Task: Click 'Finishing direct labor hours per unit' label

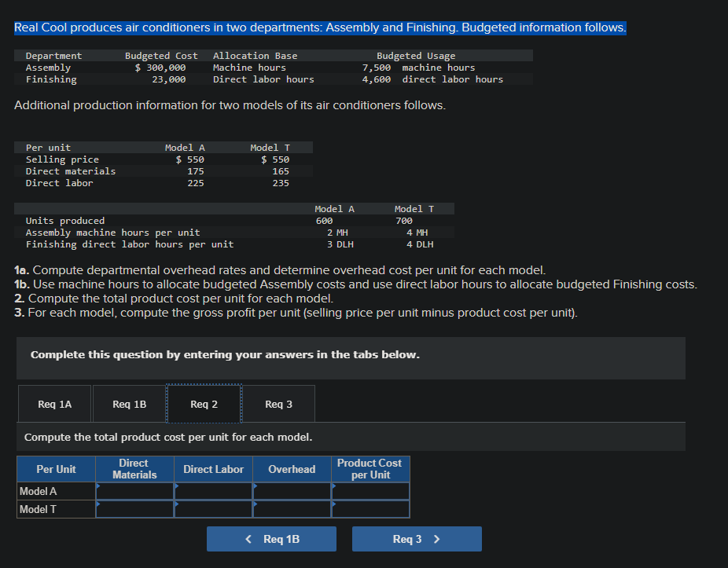Action: pyautogui.click(x=130, y=244)
